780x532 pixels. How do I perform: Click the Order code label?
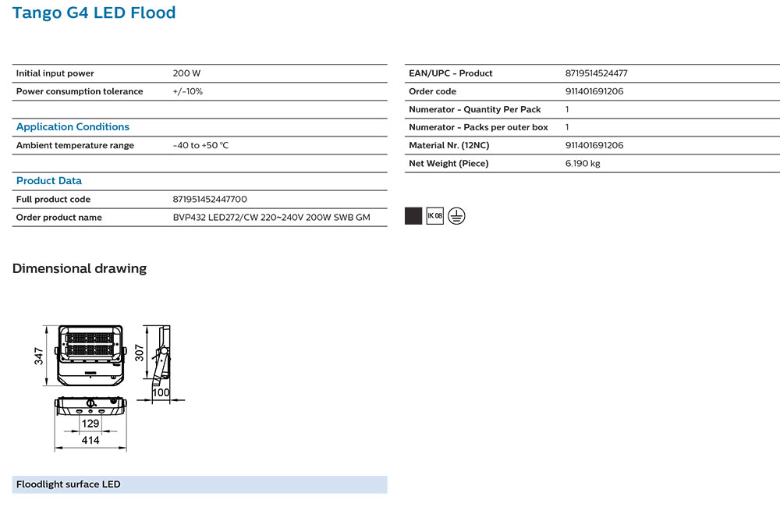tap(432, 91)
